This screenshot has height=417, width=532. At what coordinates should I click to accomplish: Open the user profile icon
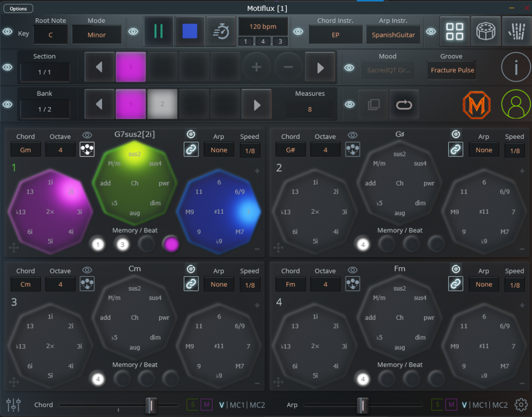coord(516,105)
